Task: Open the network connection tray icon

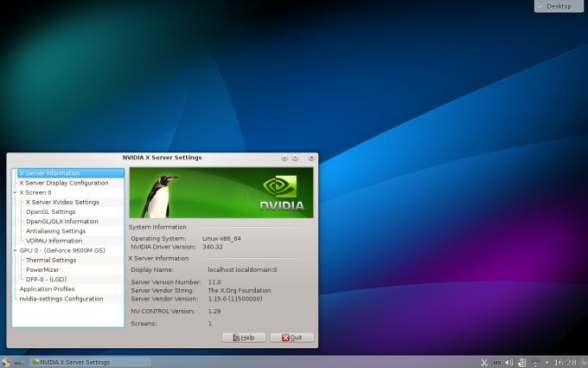Action: [536, 363]
